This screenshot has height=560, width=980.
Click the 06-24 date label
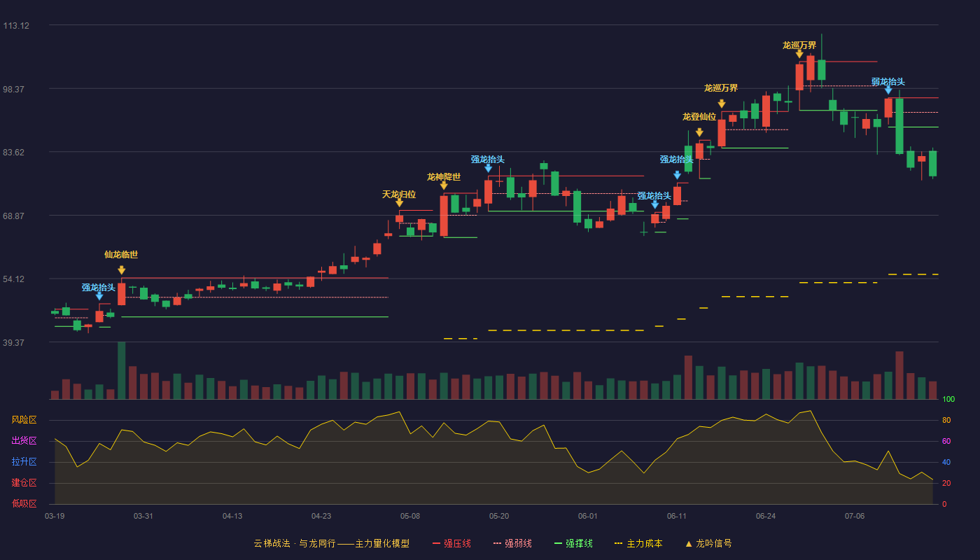(x=766, y=516)
